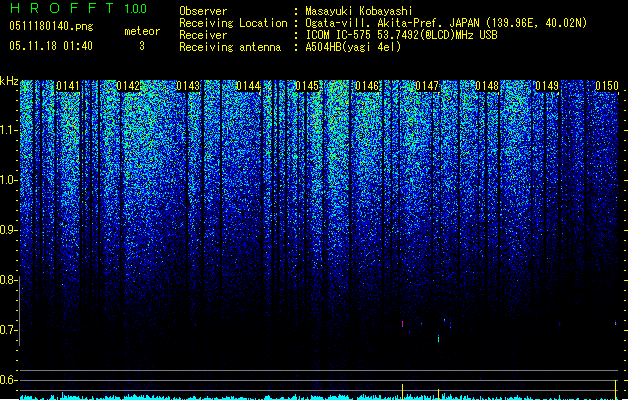The height and width of the screenshot is (400, 629).
Task: Click the meteor count value 3
Action: [142, 46]
